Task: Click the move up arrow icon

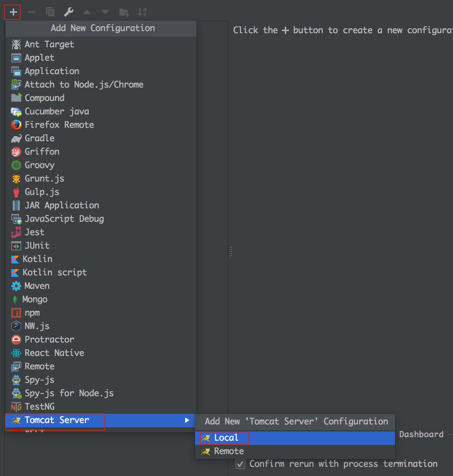Action: point(87,12)
